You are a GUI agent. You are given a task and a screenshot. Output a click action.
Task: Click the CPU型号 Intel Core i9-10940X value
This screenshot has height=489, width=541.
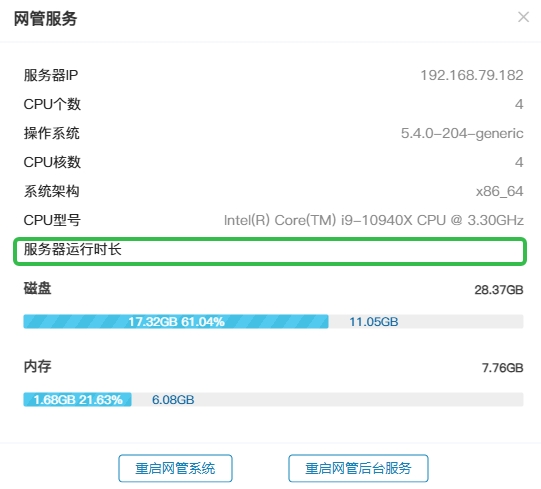[374, 220]
